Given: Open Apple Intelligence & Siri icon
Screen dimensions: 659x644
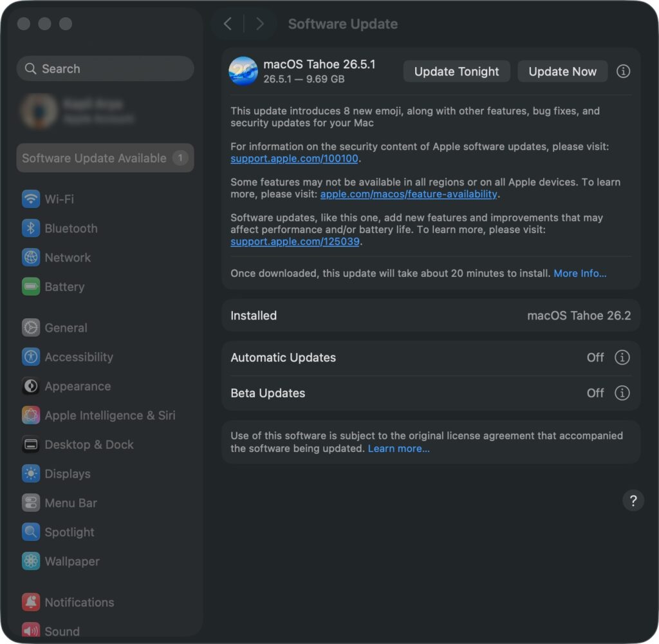Looking at the screenshot, I should (x=31, y=415).
